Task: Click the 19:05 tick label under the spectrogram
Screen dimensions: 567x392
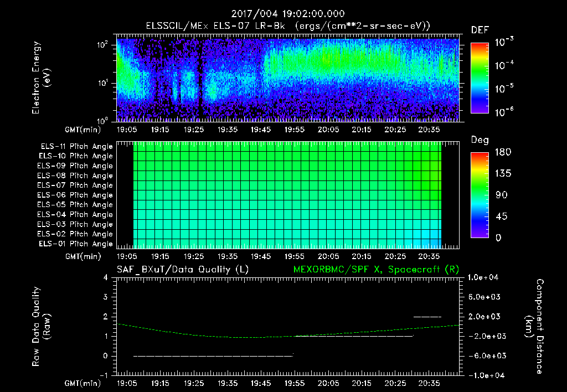Action: tap(127, 130)
